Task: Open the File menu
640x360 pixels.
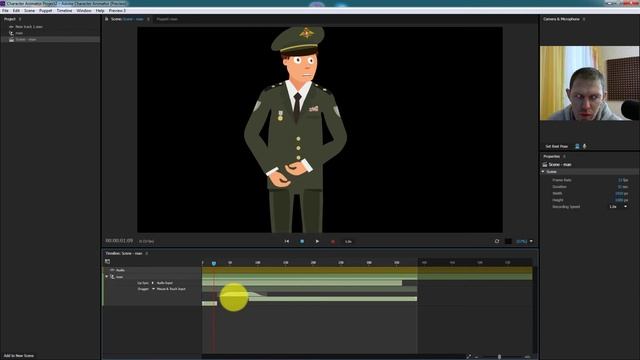Action: pos(5,11)
